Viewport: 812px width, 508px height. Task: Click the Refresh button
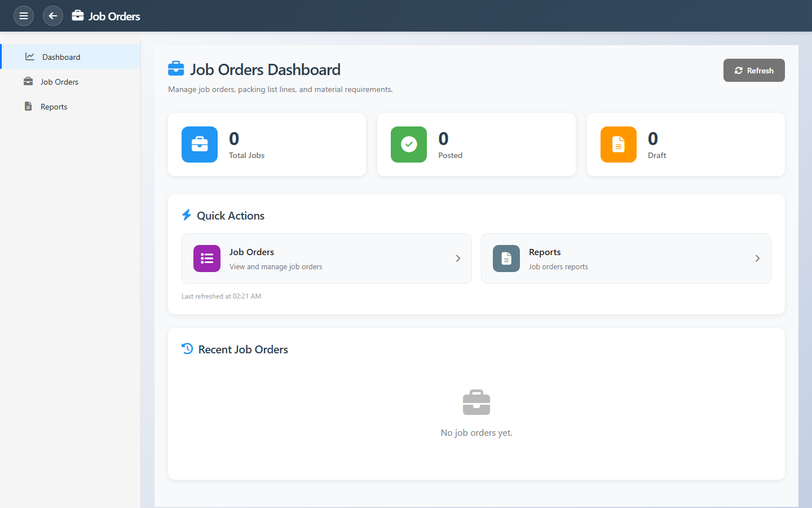tap(753, 71)
